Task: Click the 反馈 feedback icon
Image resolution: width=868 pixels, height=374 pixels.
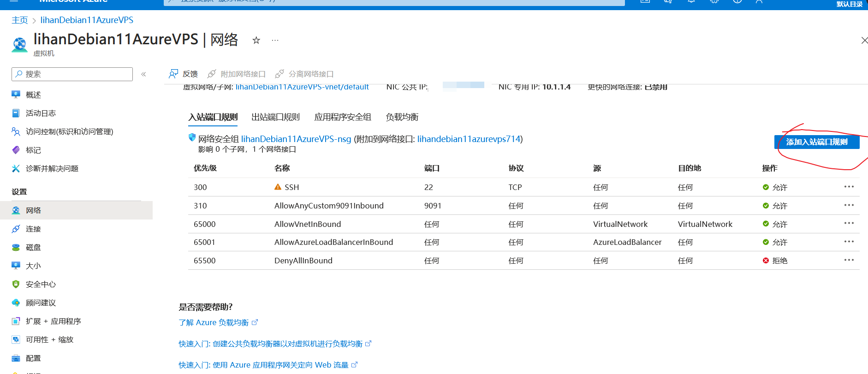Action: click(x=173, y=74)
